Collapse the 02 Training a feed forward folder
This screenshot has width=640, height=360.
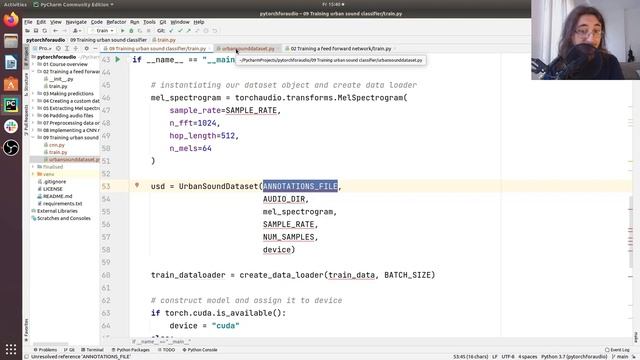coord(33,71)
